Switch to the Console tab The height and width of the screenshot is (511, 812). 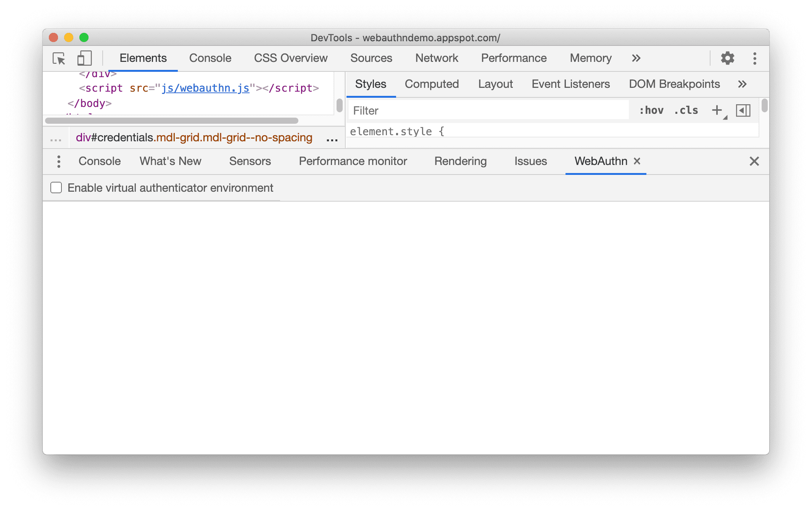pos(209,58)
